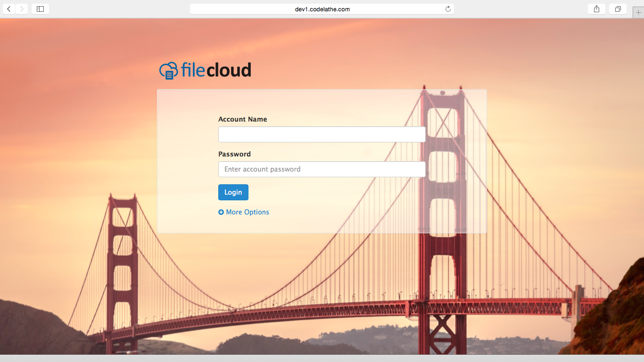Focus the dev1.codelathe.com address bar

point(322,9)
